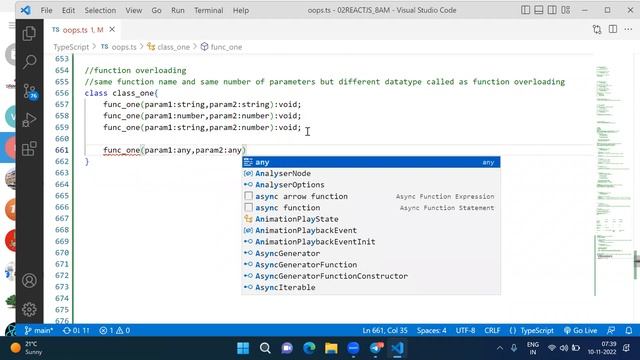Open the File menu
The height and width of the screenshot is (360, 640).
pos(47,10)
